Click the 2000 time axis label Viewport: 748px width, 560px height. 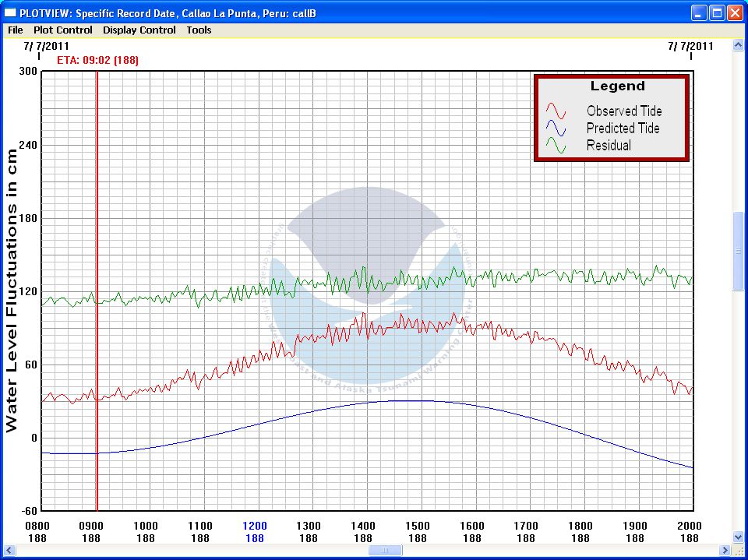(x=690, y=527)
